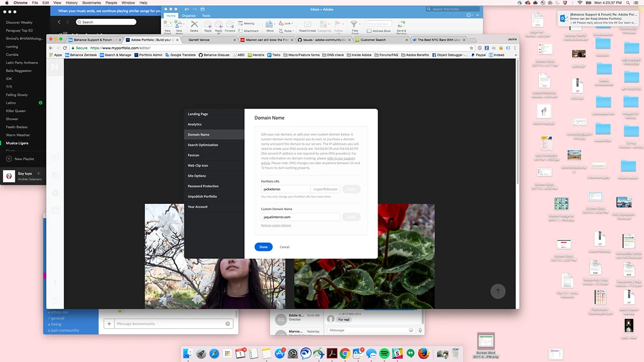Expand the Junk options dropdown
Screen dimensions: 644x362
[x=293, y=23]
